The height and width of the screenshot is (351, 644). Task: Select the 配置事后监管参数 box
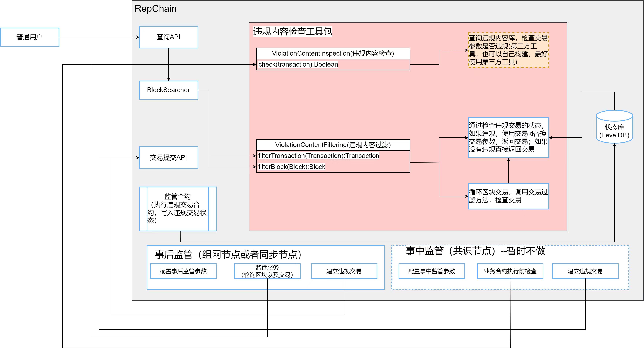pyautogui.click(x=183, y=271)
